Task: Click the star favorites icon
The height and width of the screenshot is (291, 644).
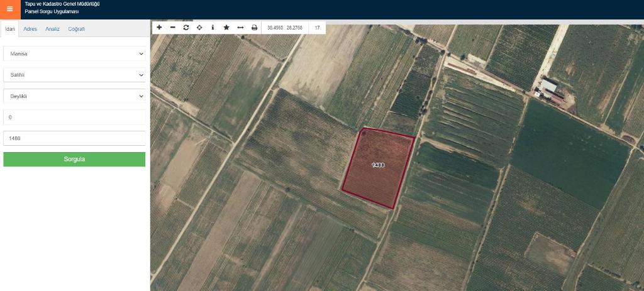Action: [226, 28]
